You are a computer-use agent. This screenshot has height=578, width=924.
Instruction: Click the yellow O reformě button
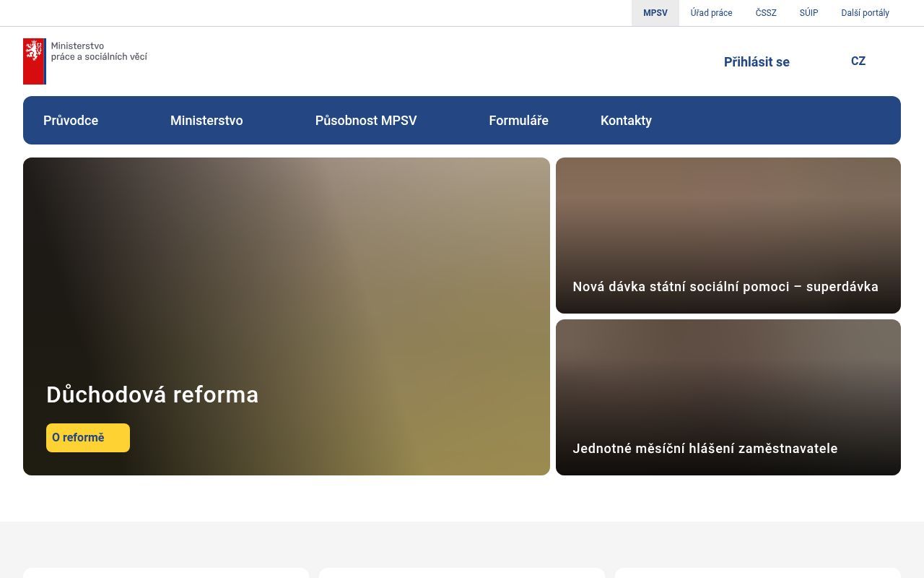pos(88,438)
